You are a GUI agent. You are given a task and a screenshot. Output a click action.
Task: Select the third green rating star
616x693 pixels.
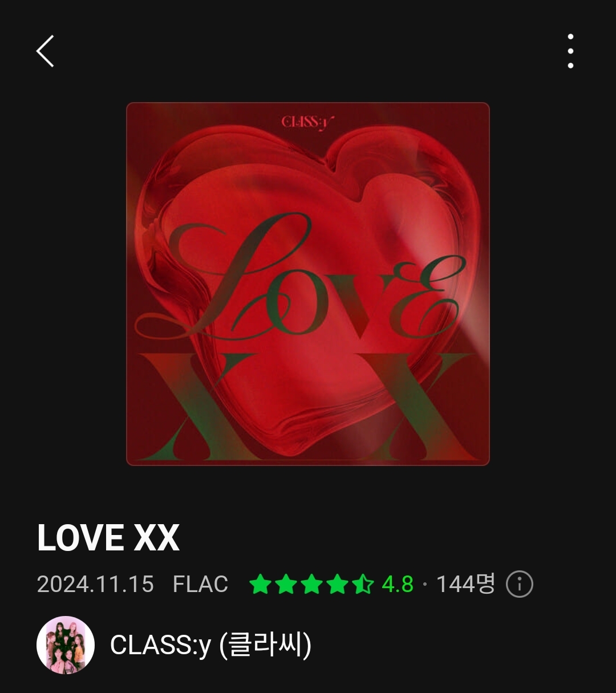tap(311, 585)
